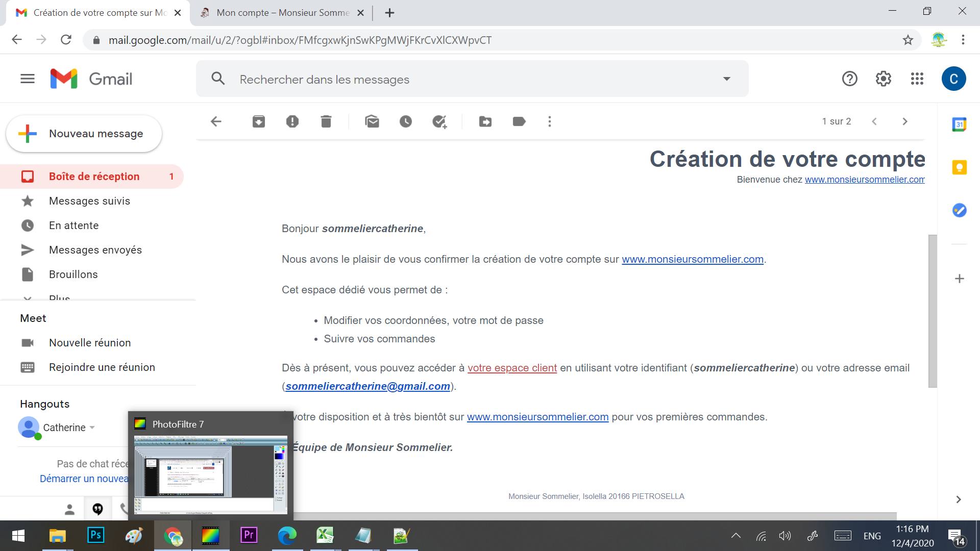Open Chrome's three-dot menu
980x551 pixels.
[963, 40]
